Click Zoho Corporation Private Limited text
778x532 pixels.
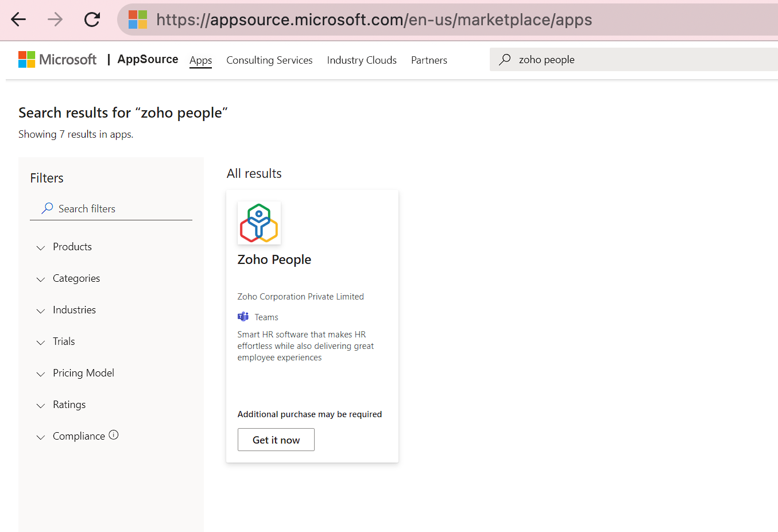301,297
